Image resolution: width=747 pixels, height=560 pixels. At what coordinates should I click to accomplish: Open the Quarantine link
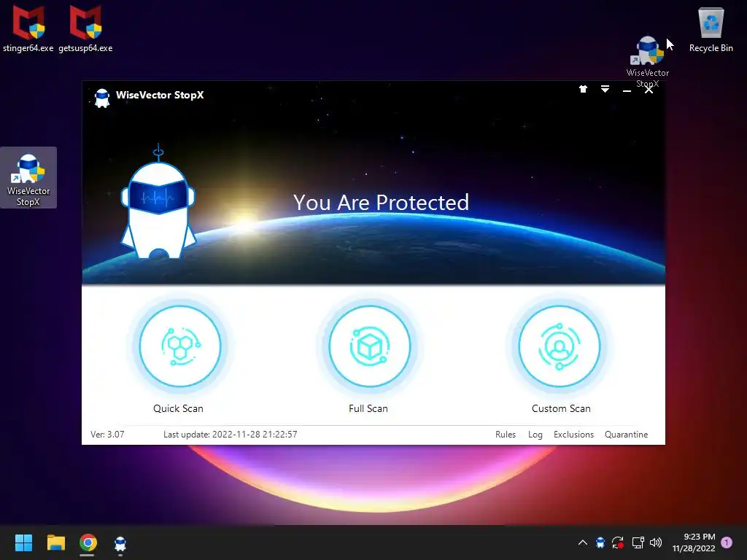(626, 435)
